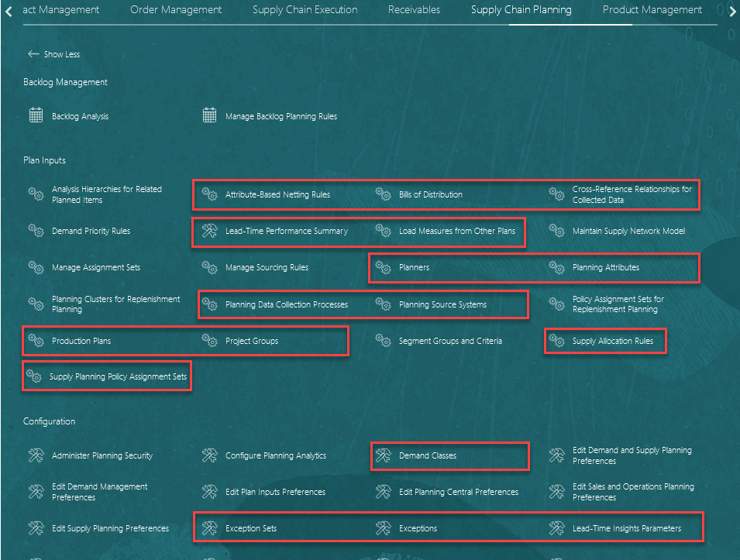Collapse the list with Show Less
Image resolution: width=740 pixels, height=560 pixels.
click(53, 54)
